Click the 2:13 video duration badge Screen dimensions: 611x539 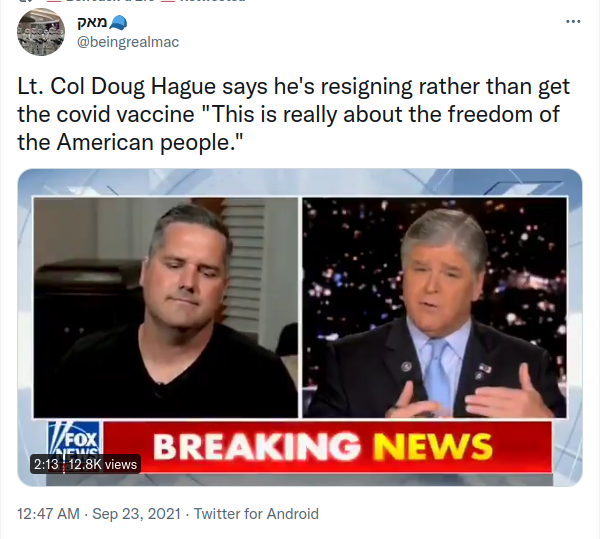pos(46,464)
